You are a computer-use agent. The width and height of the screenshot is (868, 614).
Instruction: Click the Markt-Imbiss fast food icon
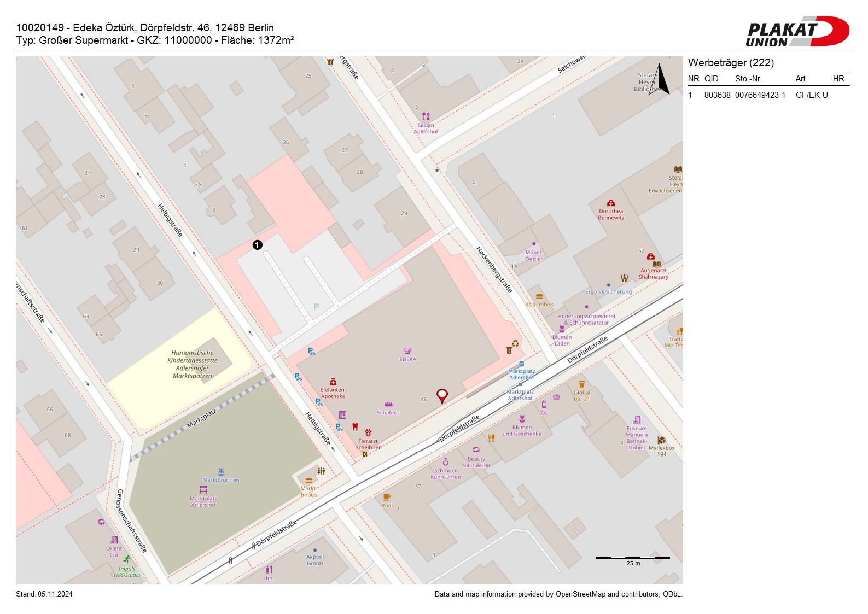pos(308,481)
